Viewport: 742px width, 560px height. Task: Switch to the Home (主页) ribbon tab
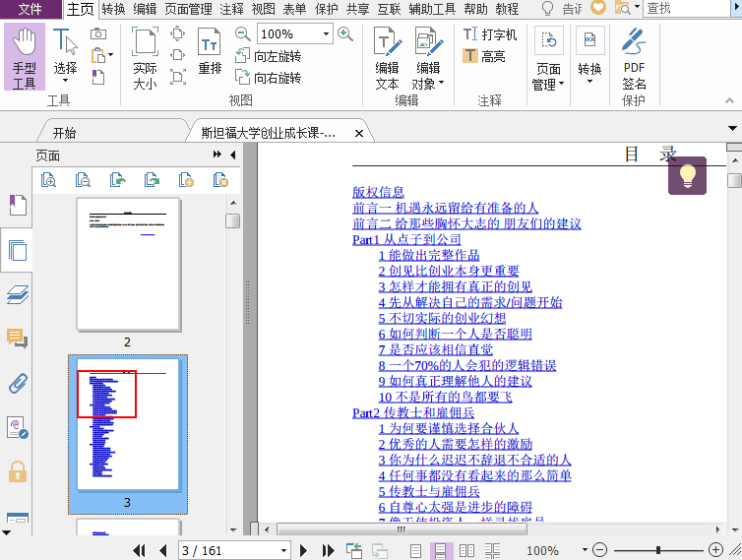click(80, 9)
